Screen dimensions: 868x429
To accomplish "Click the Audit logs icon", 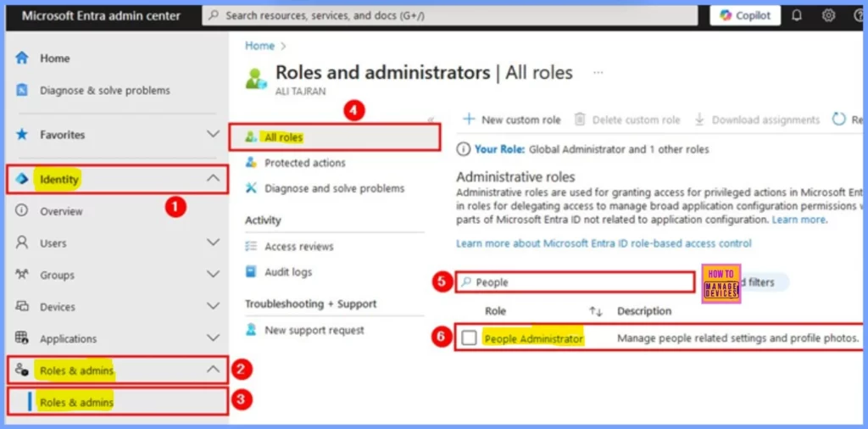I will pyautogui.click(x=251, y=272).
